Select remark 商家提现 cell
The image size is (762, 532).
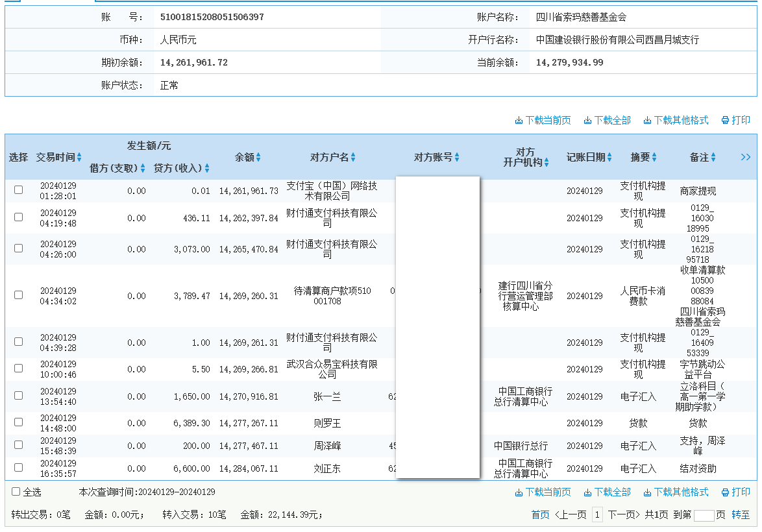click(x=698, y=191)
